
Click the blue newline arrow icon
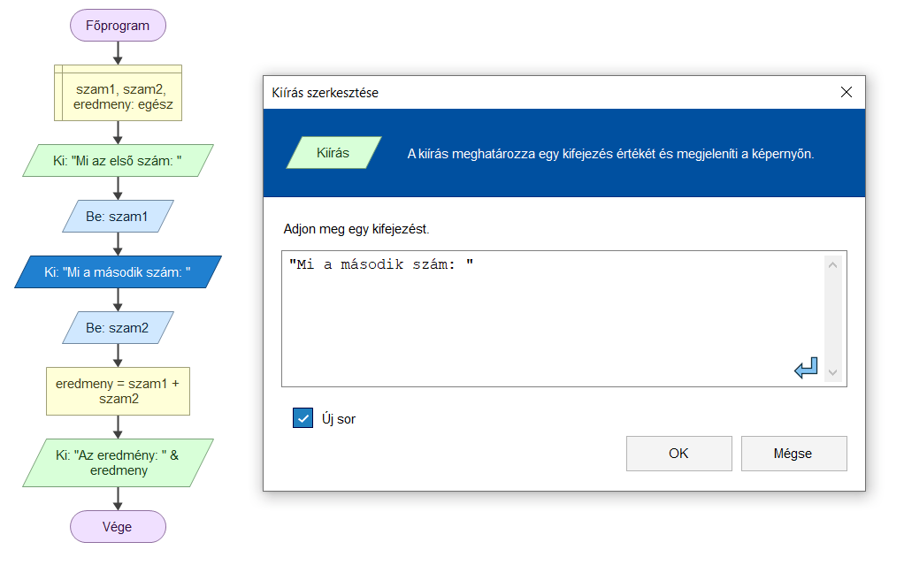806,368
